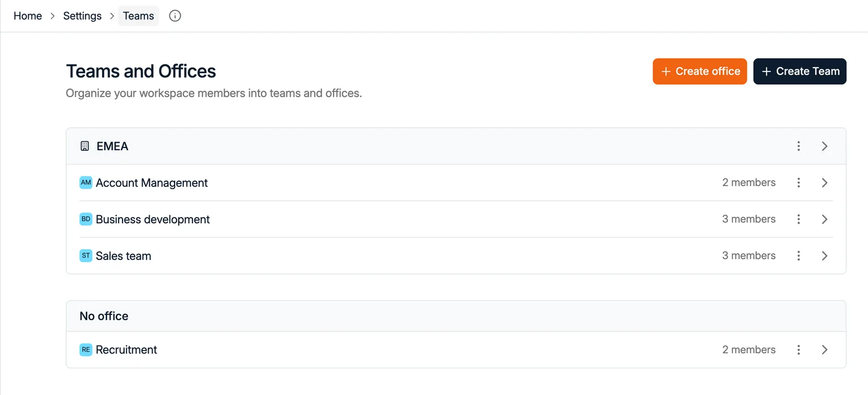Open three-dot menu for Account Management

(x=799, y=183)
